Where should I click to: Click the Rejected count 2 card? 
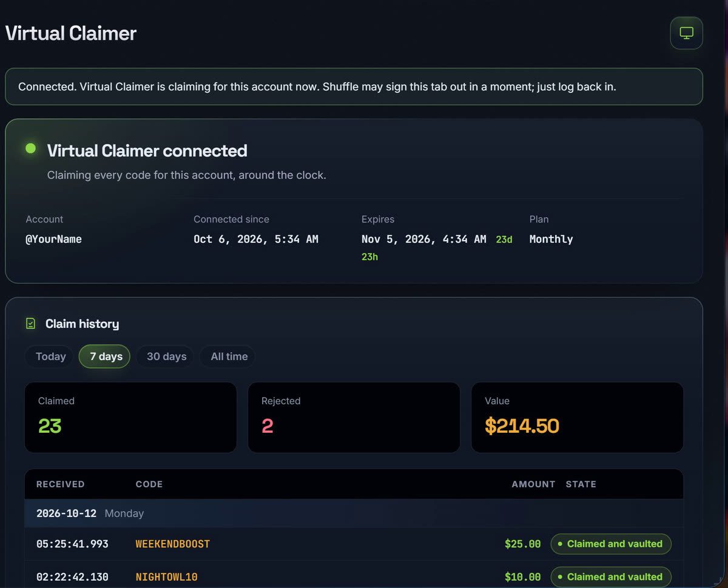[x=354, y=417]
